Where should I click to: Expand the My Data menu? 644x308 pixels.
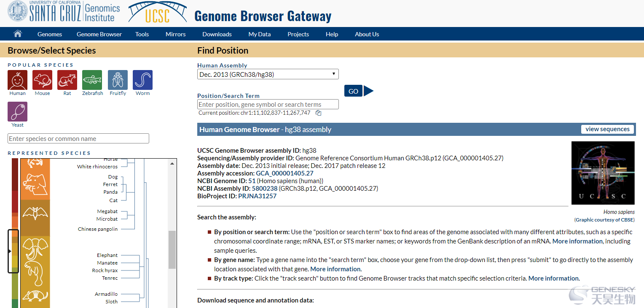tap(260, 34)
